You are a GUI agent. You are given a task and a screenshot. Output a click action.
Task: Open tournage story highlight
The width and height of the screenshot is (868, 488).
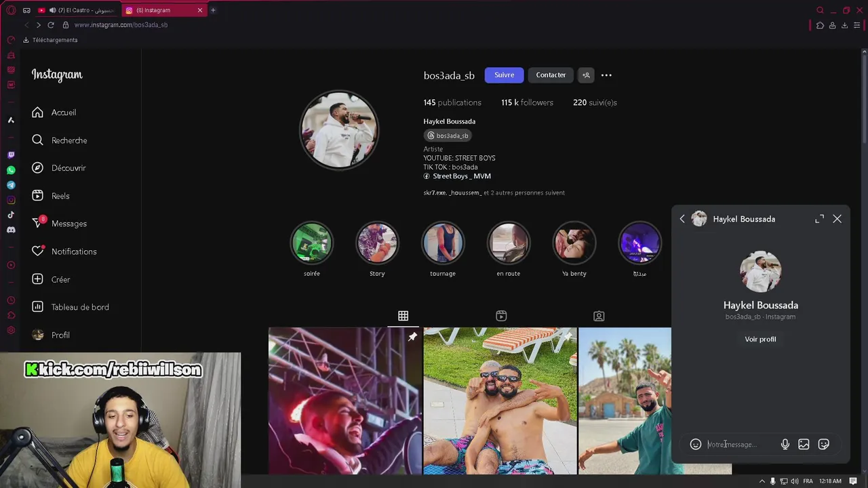[x=443, y=243]
